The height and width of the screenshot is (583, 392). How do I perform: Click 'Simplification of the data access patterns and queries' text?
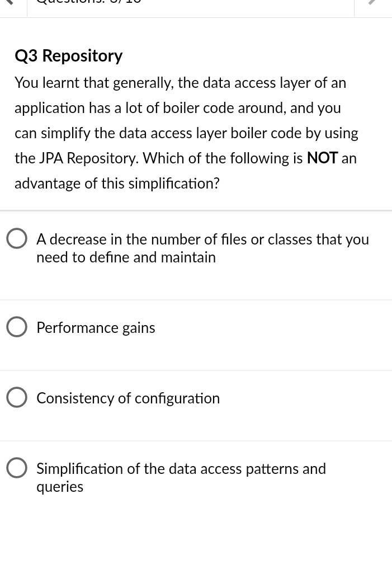tap(181, 477)
